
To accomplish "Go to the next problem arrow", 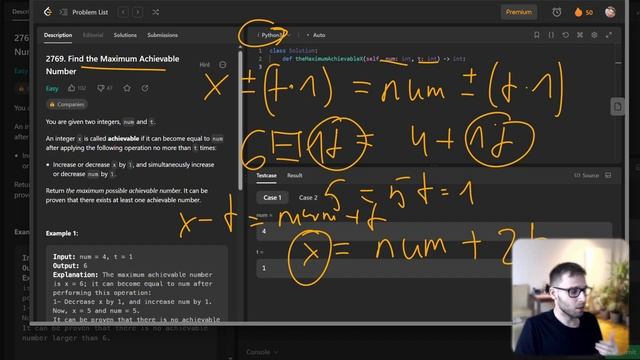I will [x=138, y=12].
